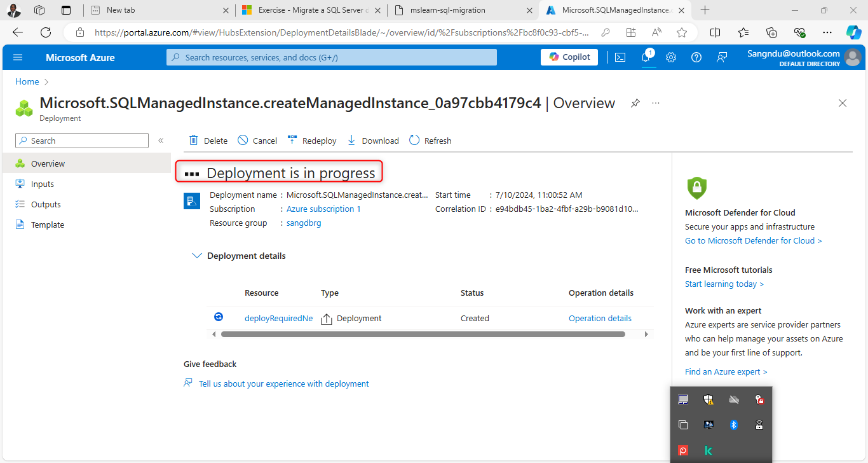Click the Microsoft Azure logo text
The width and height of the screenshot is (868, 463).
click(x=80, y=57)
